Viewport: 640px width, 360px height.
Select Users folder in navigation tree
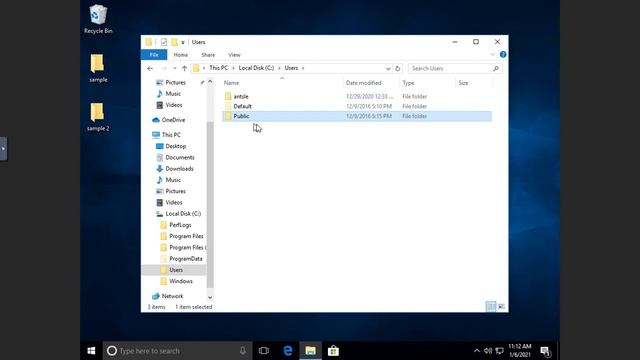point(176,270)
